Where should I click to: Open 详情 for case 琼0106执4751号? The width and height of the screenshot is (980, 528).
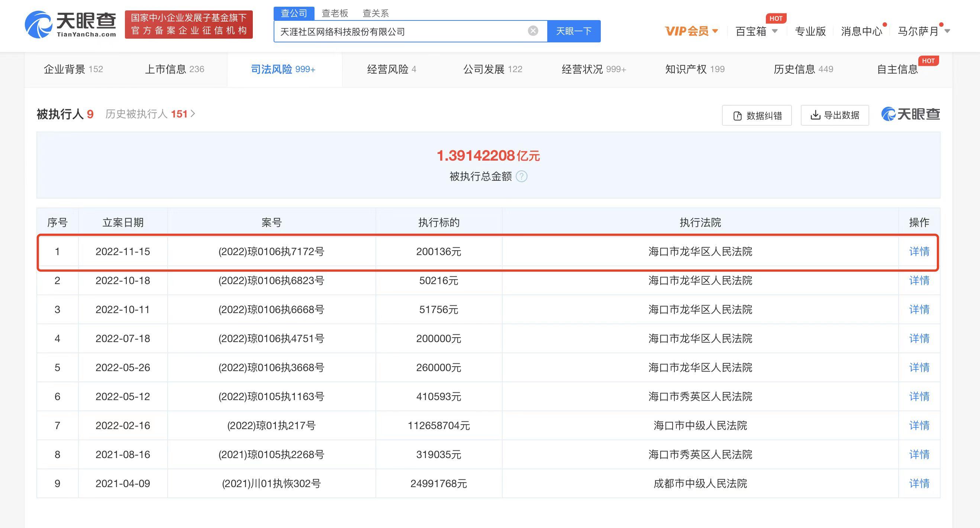(x=919, y=339)
